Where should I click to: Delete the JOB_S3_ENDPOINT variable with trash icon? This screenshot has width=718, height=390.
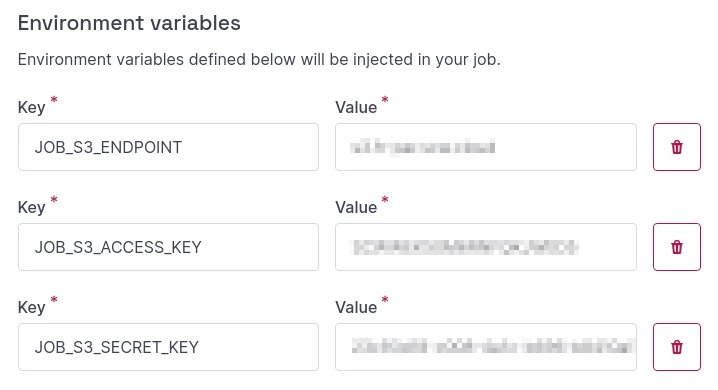(x=677, y=147)
